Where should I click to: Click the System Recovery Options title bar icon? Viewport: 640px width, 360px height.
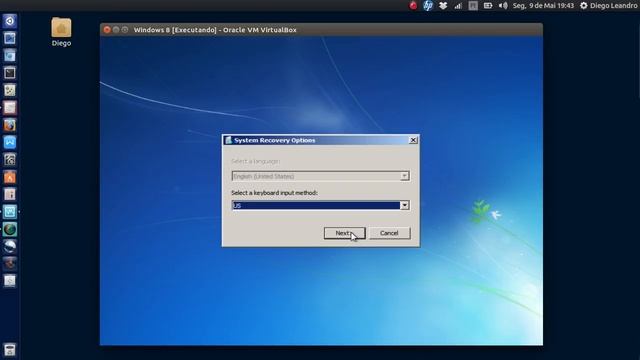click(228, 140)
